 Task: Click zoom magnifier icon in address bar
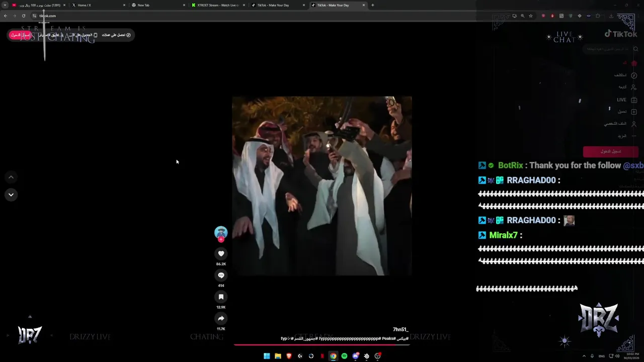click(x=522, y=16)
